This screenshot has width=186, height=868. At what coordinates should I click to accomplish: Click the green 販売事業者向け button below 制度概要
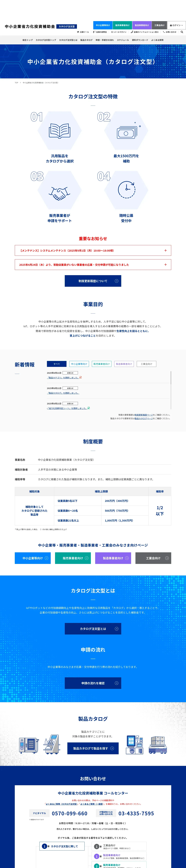point(73,558)
